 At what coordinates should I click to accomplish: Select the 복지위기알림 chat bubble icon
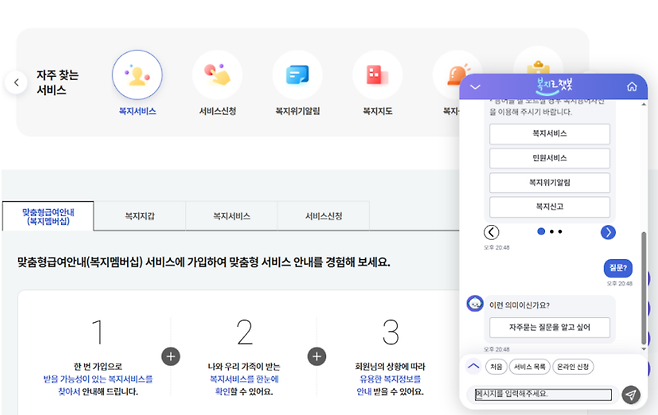pyautogui.click(x=297, y=75)
